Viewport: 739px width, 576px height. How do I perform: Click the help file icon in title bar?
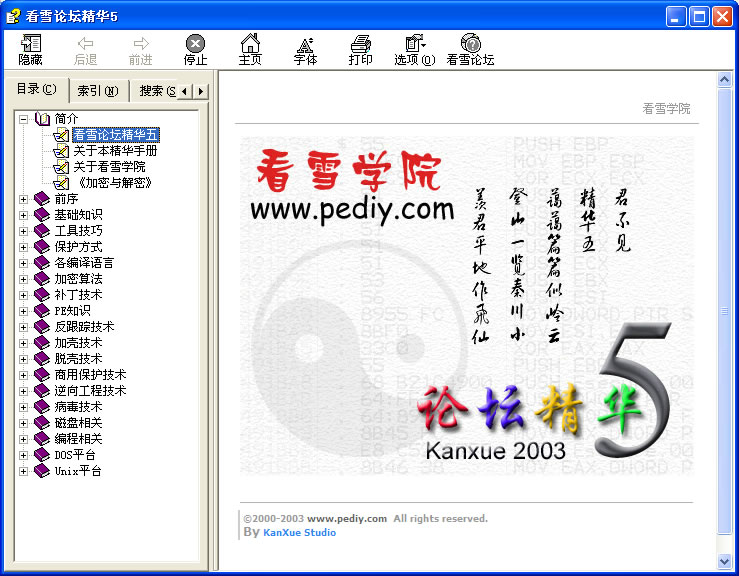point(13,16)
